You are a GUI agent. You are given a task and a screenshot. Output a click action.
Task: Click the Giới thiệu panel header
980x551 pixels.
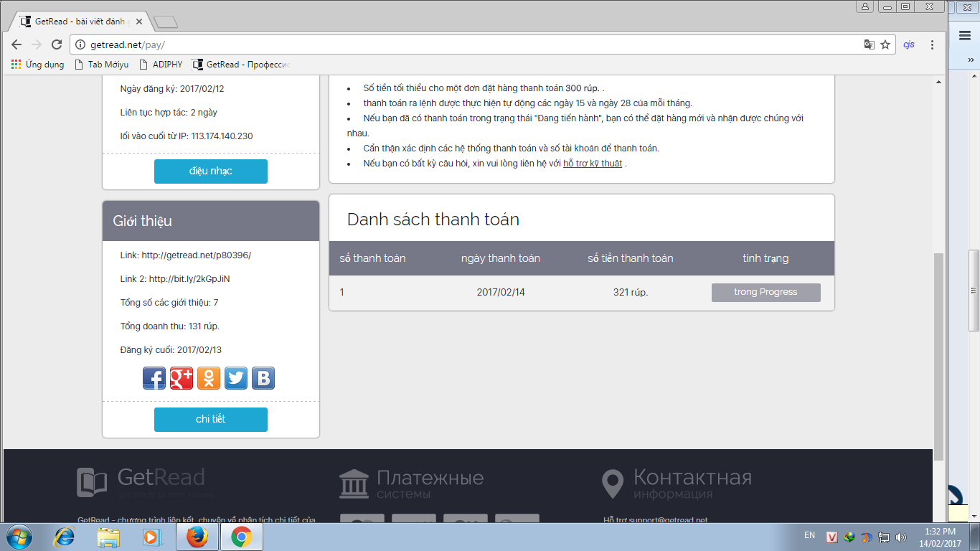point(211,221)
